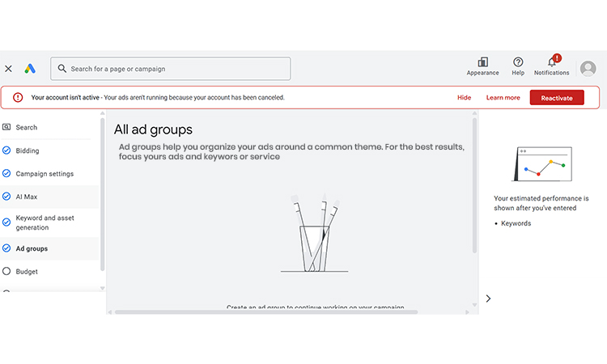
Task: Close the campaign editor with the X icon
Action: (8, 69)
